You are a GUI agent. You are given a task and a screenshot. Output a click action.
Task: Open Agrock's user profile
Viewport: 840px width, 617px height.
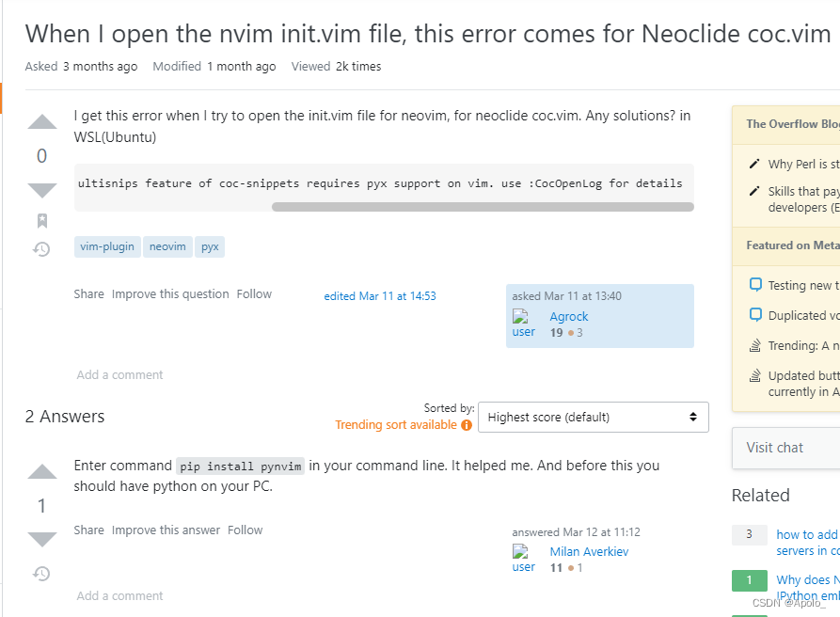[x=568, y=316]
